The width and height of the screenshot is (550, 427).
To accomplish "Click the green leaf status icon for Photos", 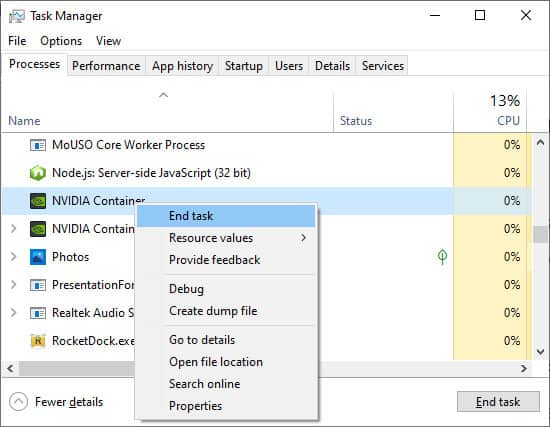I will point(442,256).
